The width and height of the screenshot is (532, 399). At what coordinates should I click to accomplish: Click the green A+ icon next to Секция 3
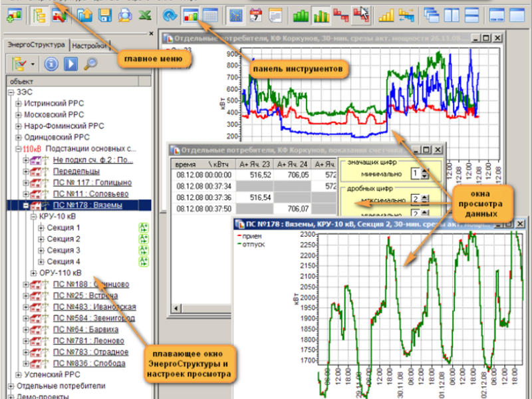(144, 251)
